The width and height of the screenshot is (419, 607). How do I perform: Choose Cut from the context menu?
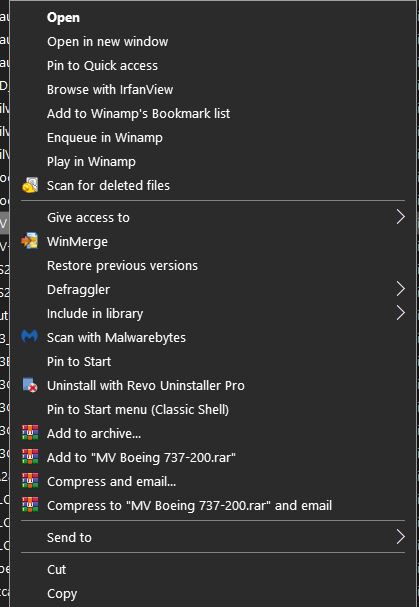tap(57, 569)
